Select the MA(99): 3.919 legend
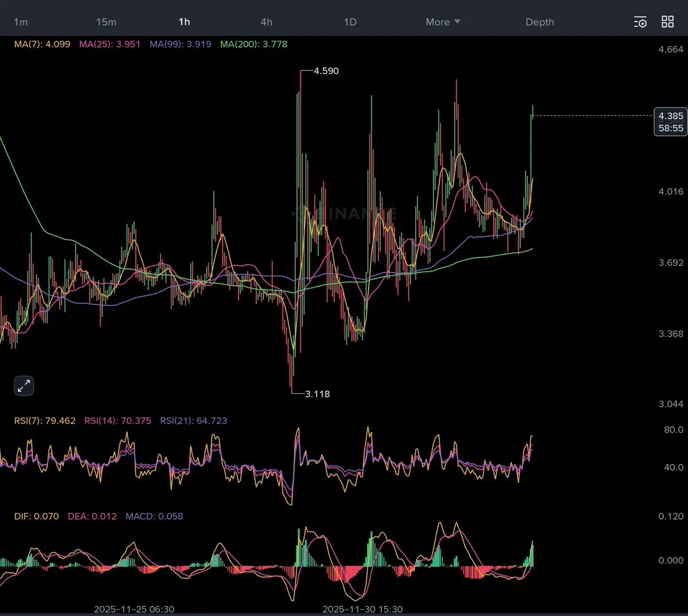The image size is (688, 616). point(180,44)
